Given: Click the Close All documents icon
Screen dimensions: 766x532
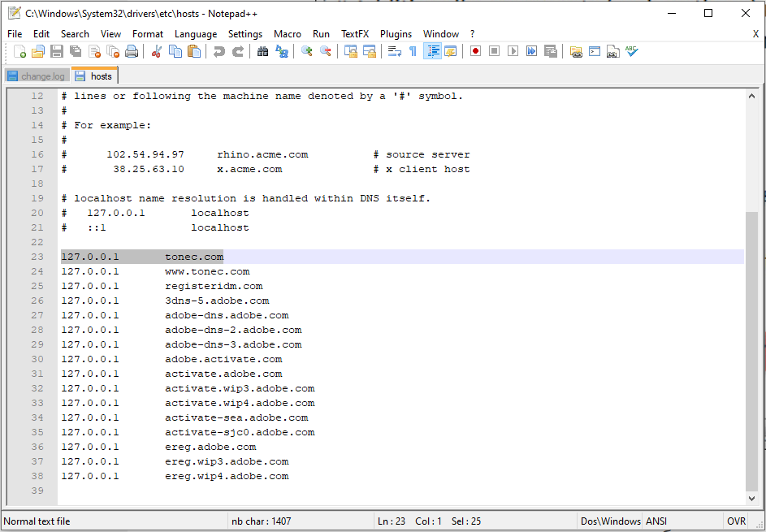Looking at the screenshot, I should point(113,51).
